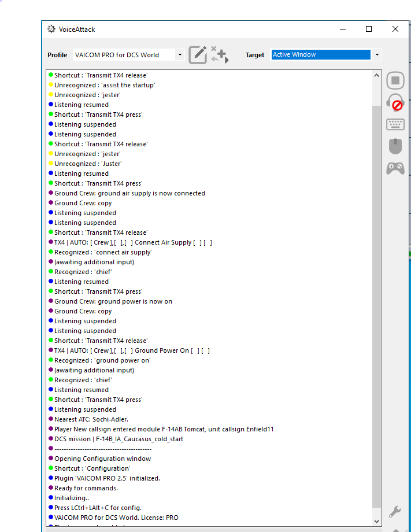Viewport: 411px width, 532px height.
Task: Click the VoiceAttack title bar gear icon
Action: [51, 29]
